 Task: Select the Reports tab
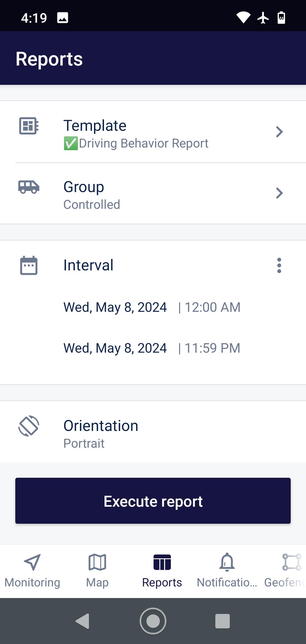tap(162, 571)
